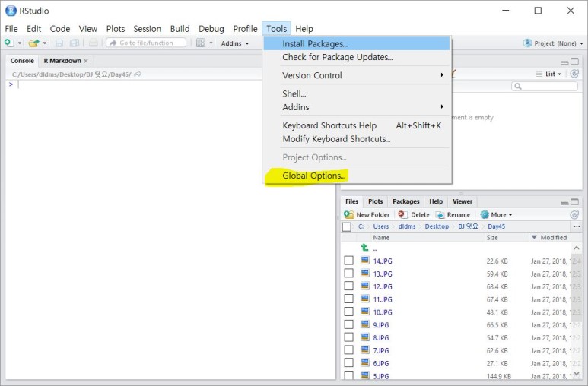Check the box for 14.JPG
Image resolution: width=588 pixels, height=386 pixels.
click(348, 261)
